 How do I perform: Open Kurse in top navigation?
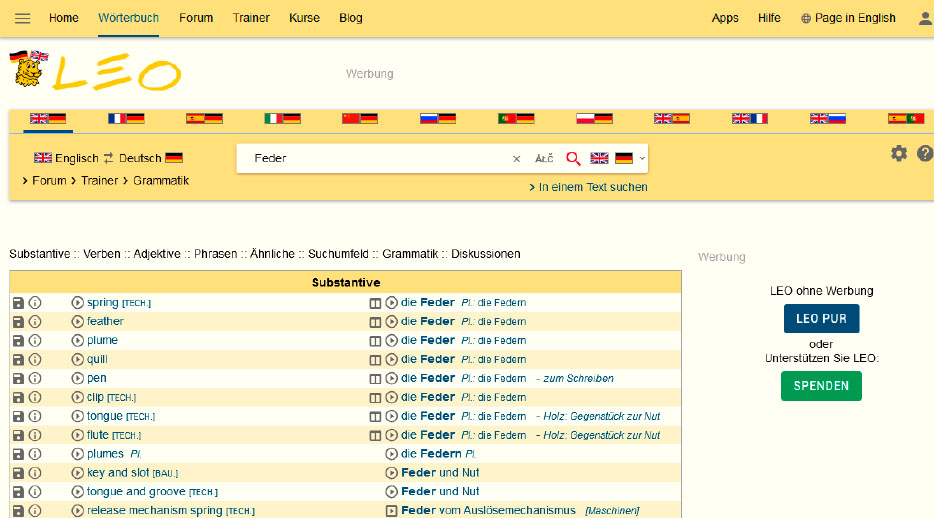click(x=304, y=18)
